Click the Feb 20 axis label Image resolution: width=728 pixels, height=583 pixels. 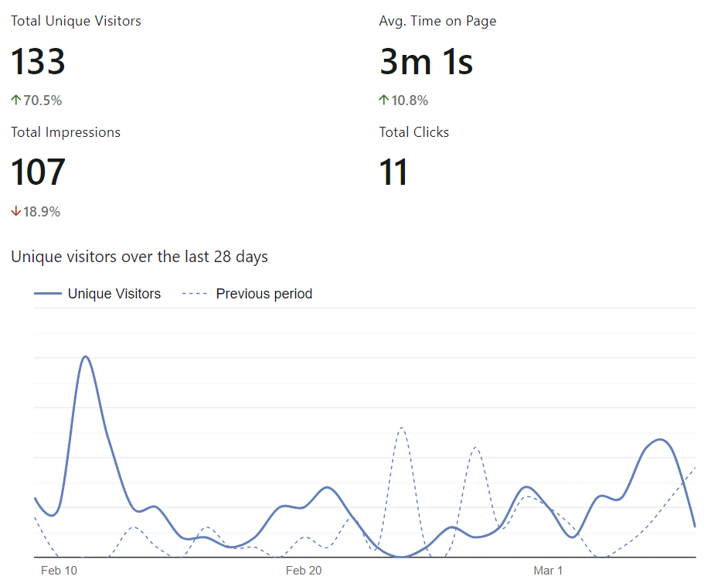coord(304,571)
